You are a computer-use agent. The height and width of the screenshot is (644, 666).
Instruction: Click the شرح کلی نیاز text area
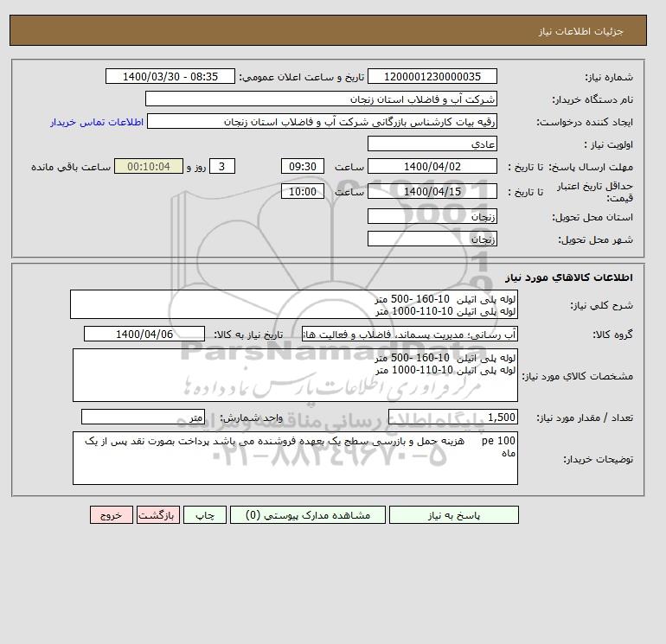tap(294, 304)
